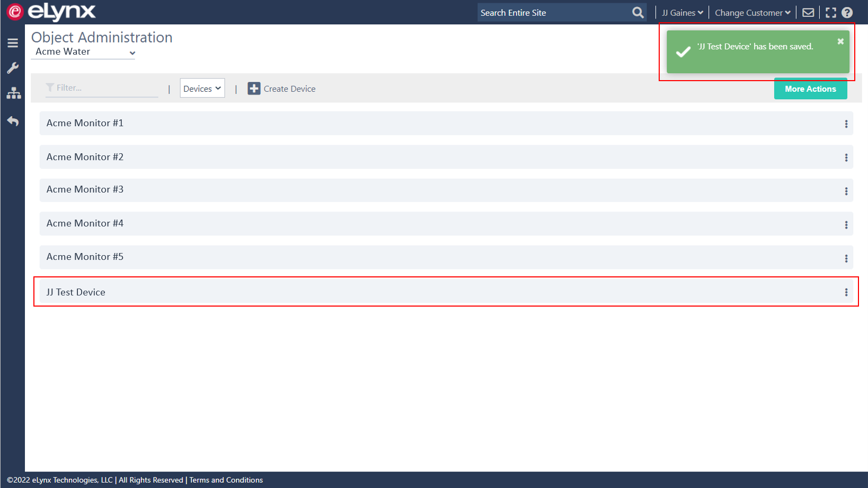868x488 pixels.
Task: Click the search magnifier icon
Action: pos(638,12)
